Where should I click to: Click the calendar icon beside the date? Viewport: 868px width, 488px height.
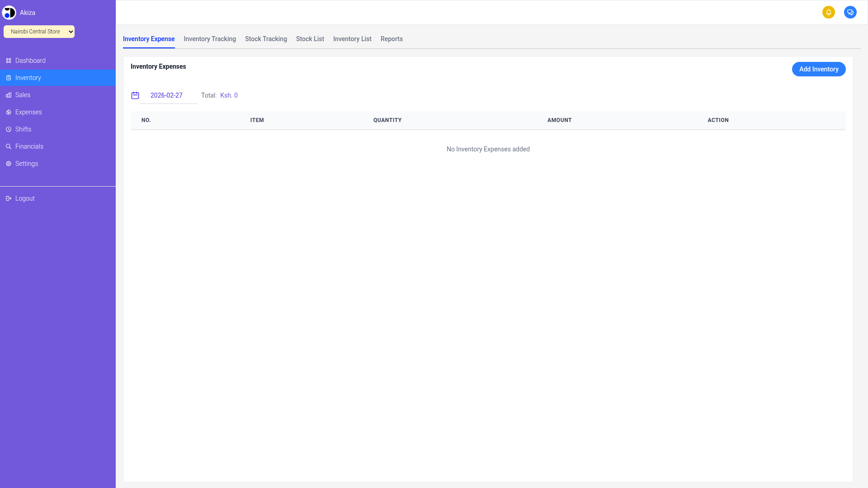tap(135, 95)
